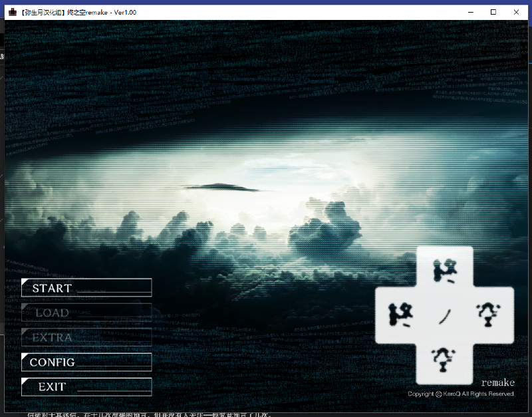This screenshot has height=417, width=532.
Task: Click the game's title bar app icon
Action: point(13,12)
